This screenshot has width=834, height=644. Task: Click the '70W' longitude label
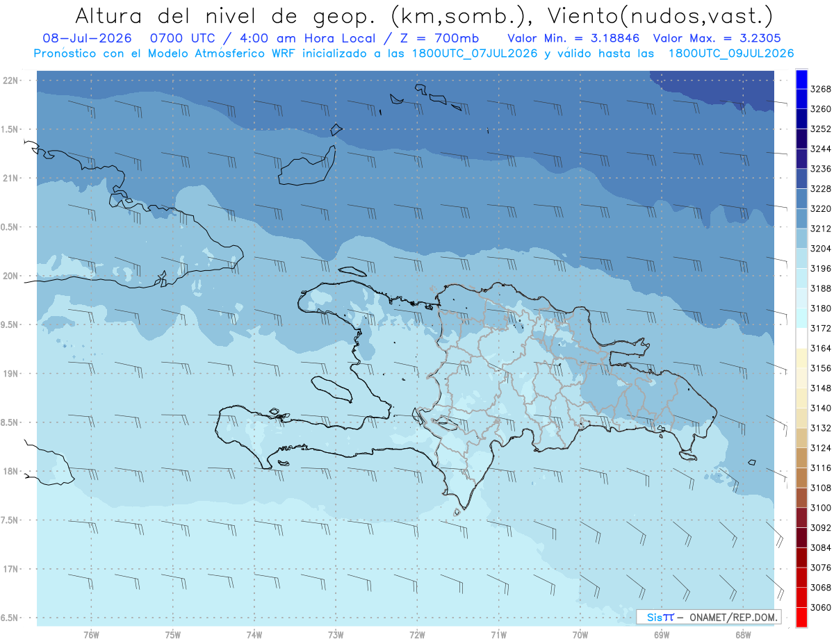pyautogui.click(x=580, y=634)
